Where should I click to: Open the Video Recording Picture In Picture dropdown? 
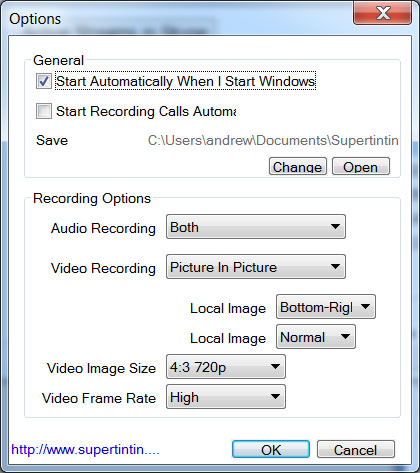[256, 267]
